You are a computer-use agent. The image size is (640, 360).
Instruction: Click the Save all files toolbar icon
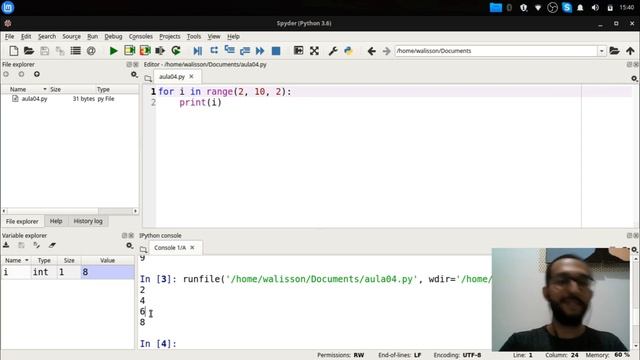click(x=60, y=51)
